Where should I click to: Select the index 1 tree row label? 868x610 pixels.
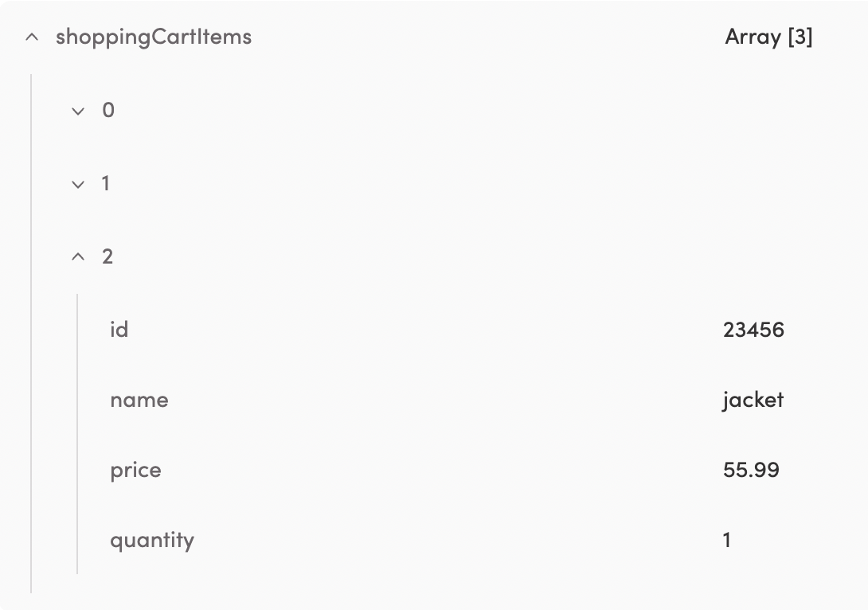pos(106,184)
